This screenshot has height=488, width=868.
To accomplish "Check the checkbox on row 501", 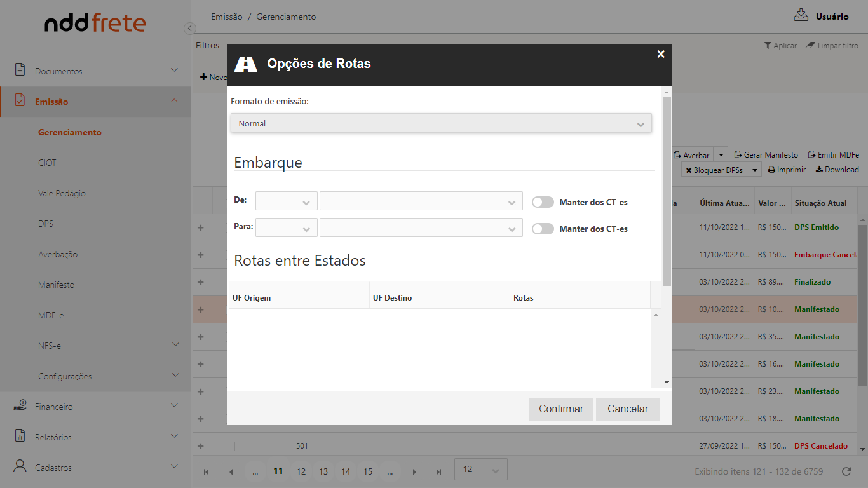I will (x=230, y=446).
